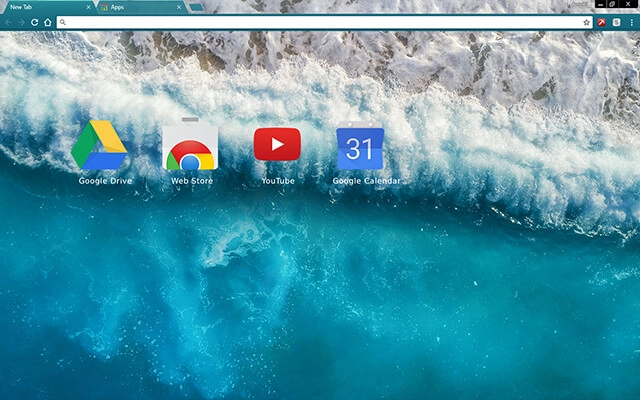Open the Google Calendar app icon
The height and width of the screenshot is (400, 640).
[360, 145]
